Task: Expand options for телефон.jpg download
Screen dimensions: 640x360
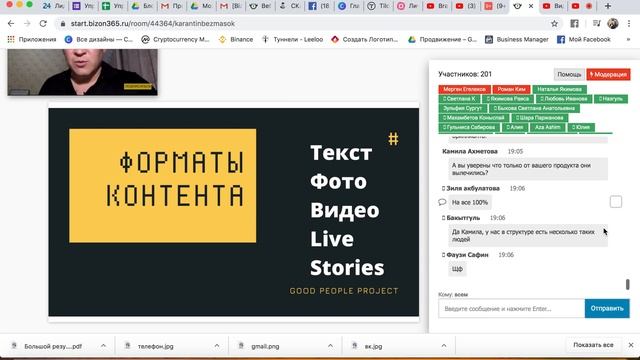Action: (217, 346)
